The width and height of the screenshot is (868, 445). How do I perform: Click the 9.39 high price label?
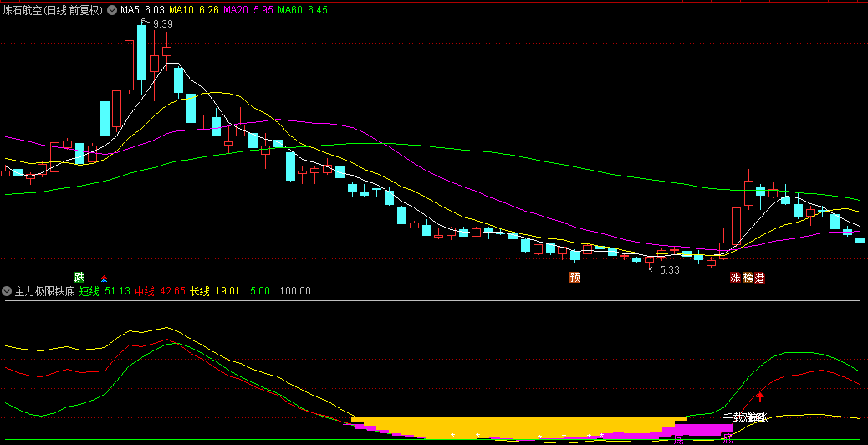pos(163,23)
